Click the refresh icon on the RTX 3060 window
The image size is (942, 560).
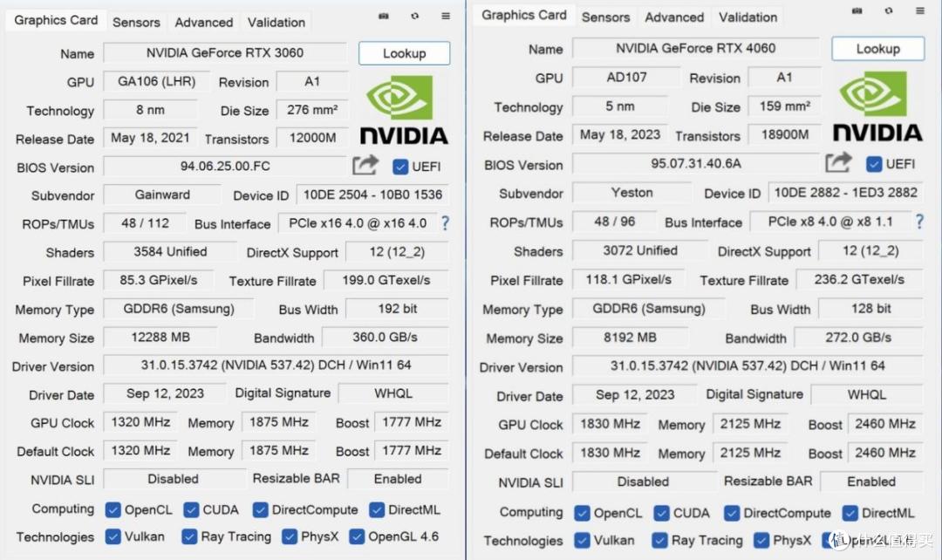pyautogui.click(x=414, y=16)
